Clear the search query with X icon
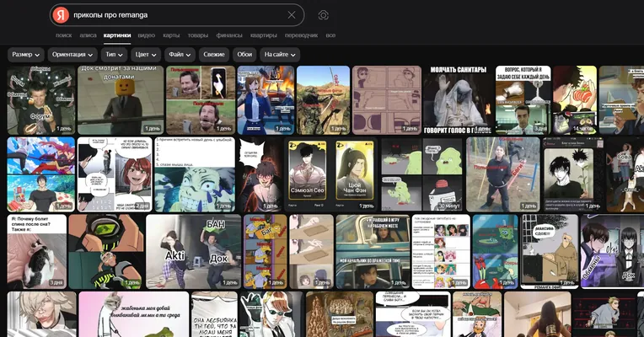 click(292, 15)
